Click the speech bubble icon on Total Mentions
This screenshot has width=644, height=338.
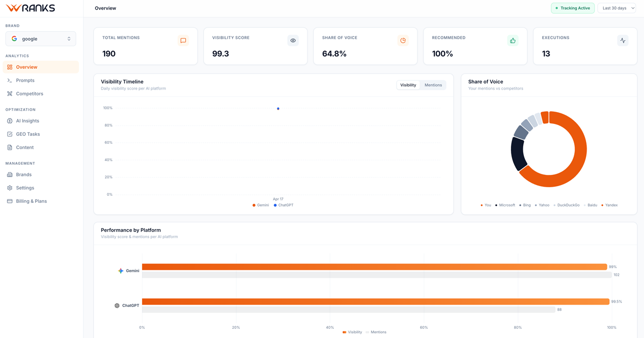[183, 40]
